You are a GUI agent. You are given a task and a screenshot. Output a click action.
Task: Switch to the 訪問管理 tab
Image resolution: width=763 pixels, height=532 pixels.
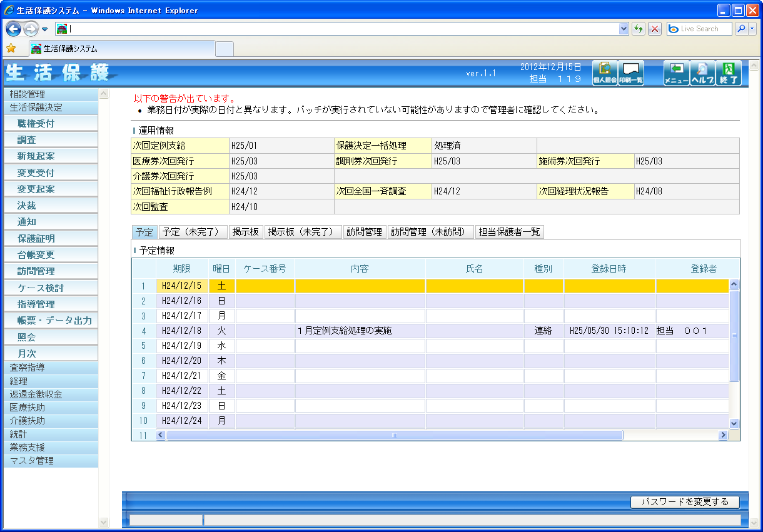[x=365, y=232]
